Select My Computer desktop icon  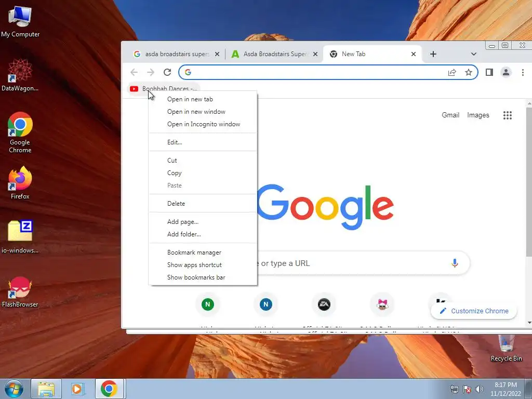(20, 21)
